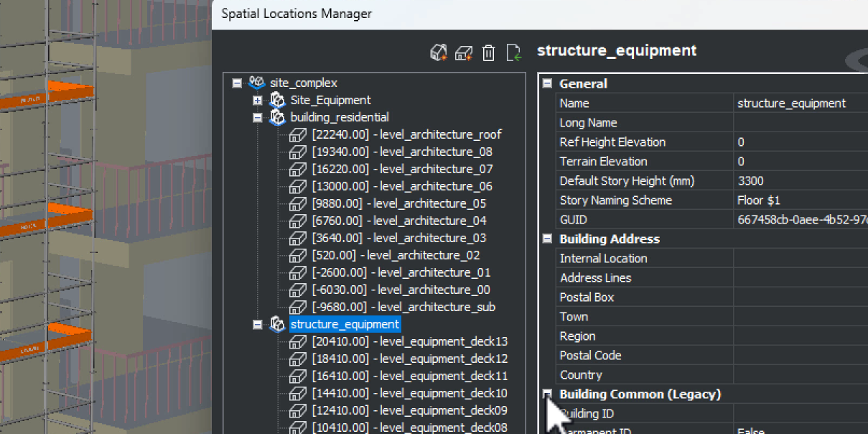
Task: Click the building icon beside Site_Equipment
Action: [x=277, y=100]
